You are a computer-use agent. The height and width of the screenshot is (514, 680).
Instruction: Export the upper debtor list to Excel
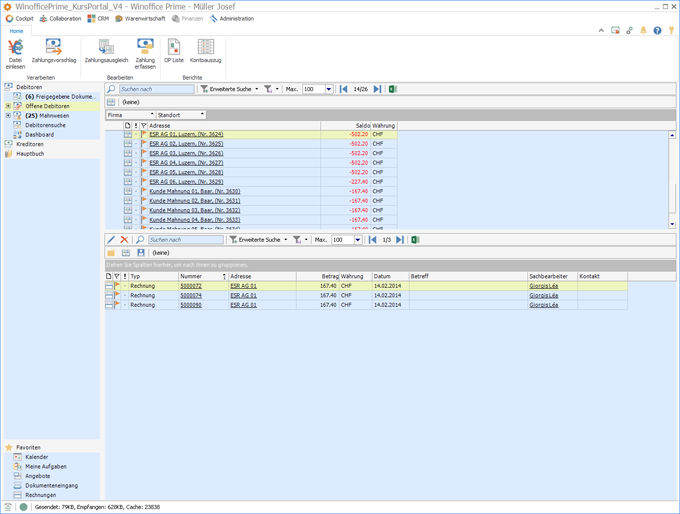coord(393,89)
